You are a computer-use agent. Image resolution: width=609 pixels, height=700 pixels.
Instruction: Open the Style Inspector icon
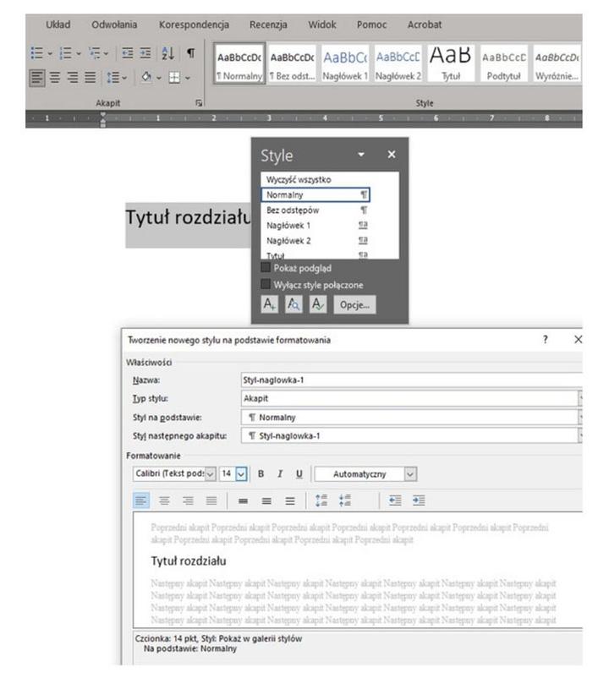(x=293, y=305)
